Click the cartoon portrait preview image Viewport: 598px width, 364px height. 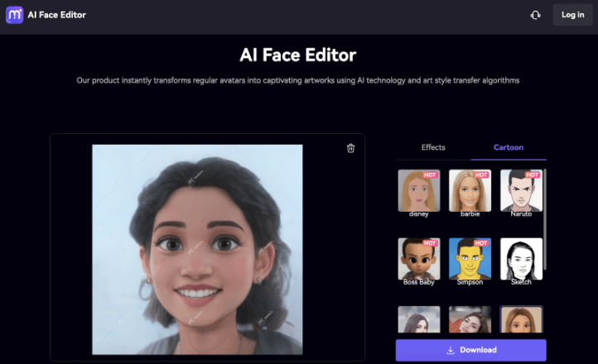pyautogui.click(x=197, y=248)
